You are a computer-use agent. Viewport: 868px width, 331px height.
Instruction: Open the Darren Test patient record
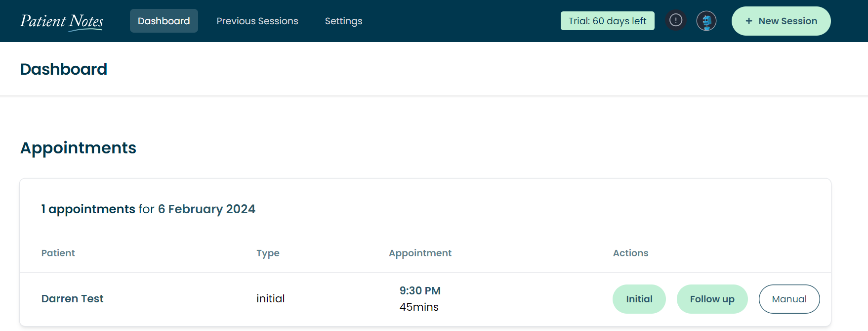(x=73, y=299)
